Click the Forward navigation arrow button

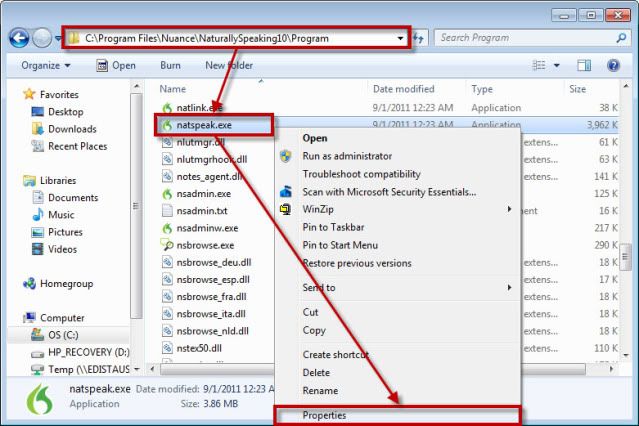42,38
